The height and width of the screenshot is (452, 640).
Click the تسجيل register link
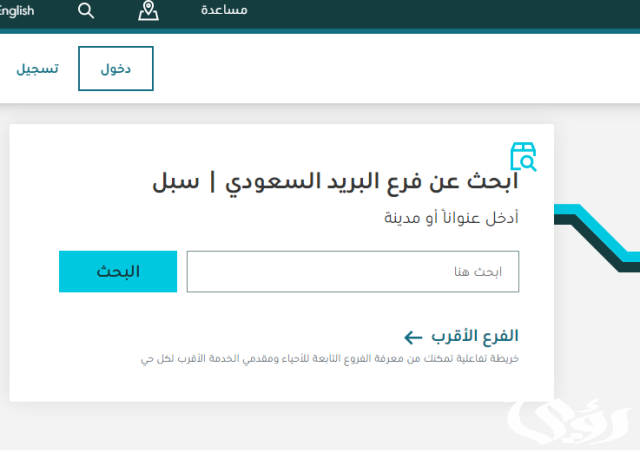[37, 69]
